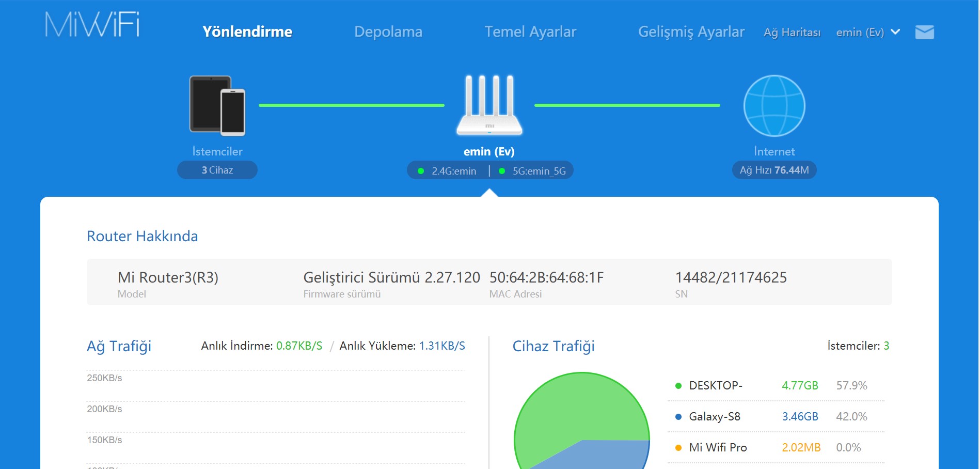
Task: Click the Cihaz Trafiği heading
Action: 554,347
